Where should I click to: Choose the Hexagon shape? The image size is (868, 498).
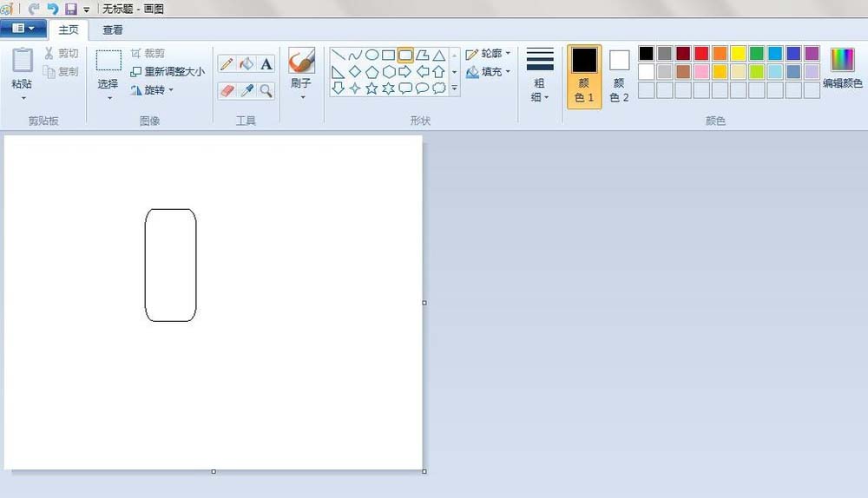(389, 71)
